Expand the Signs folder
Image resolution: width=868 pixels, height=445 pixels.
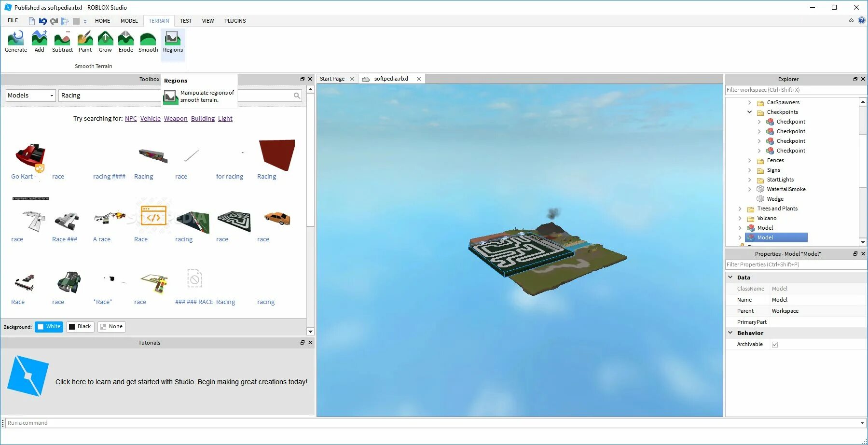749,170
